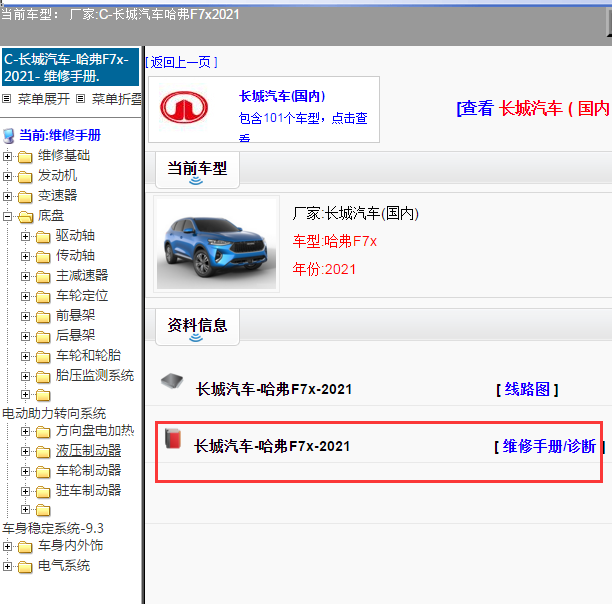Expand the 发动机 tree node
This screenshot has height=604, width=612.
pyautogui.click(x=7, y=176)
